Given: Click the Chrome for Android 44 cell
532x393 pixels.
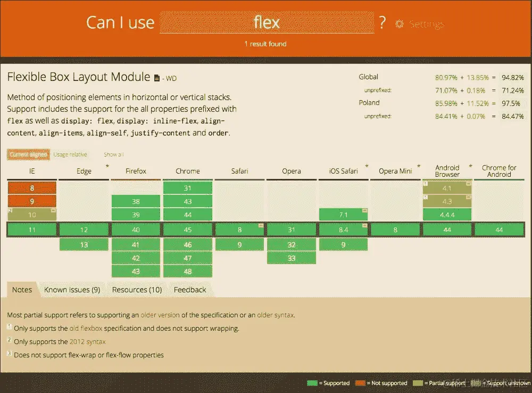Looking at the screenshot, I should coord(499,230).
